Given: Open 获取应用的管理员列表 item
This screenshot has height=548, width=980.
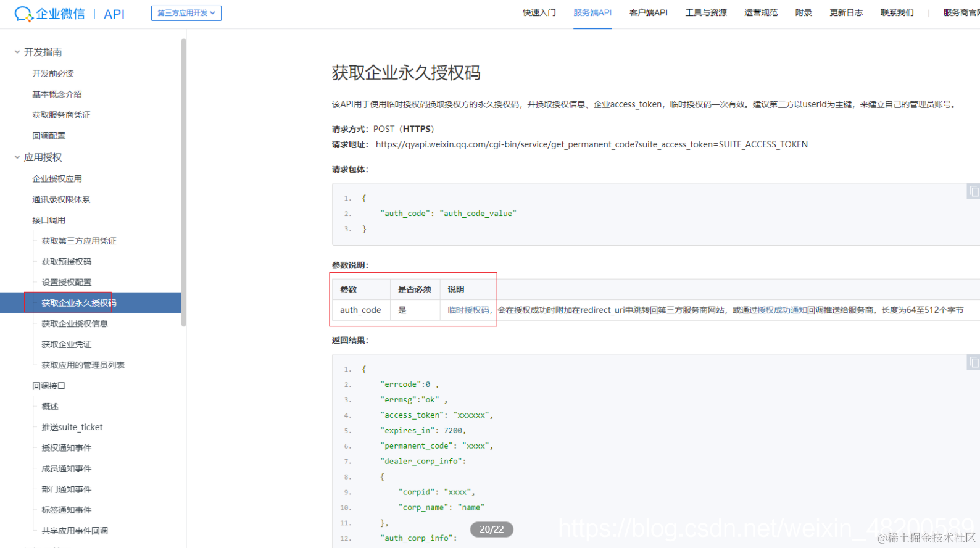Looking at the screenshot, I should pyautogui.click(x=83, y=365).
